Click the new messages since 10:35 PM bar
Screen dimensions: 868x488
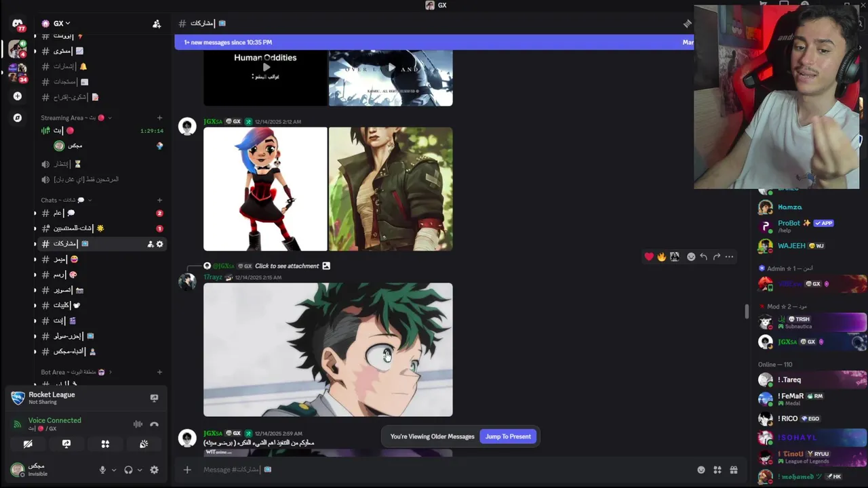[434, 42]
